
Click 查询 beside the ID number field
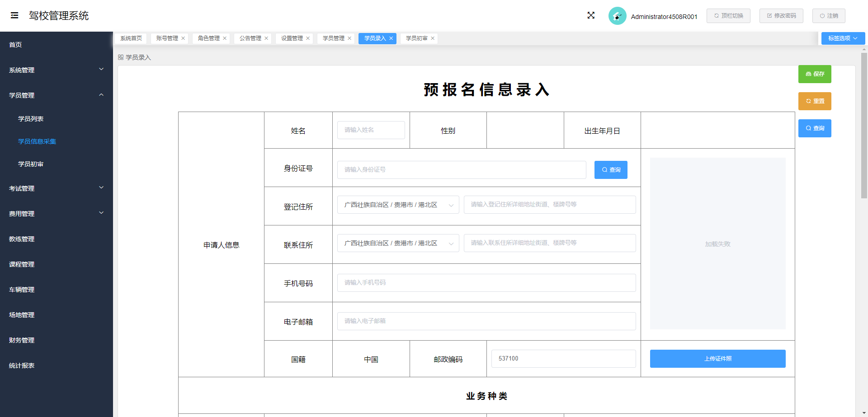tap(611, 170)
